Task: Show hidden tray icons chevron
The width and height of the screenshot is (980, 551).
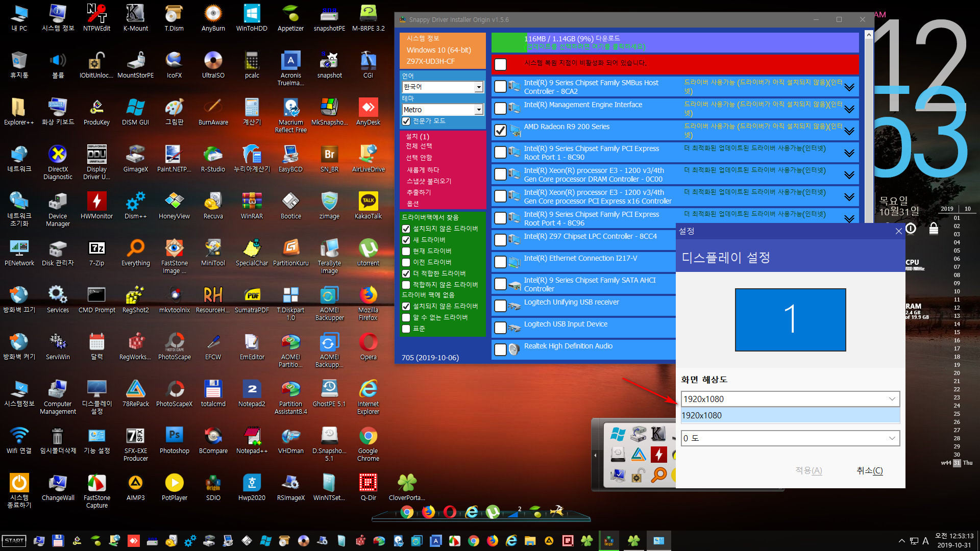Action: pyautogui.click(x=901, y=541)
